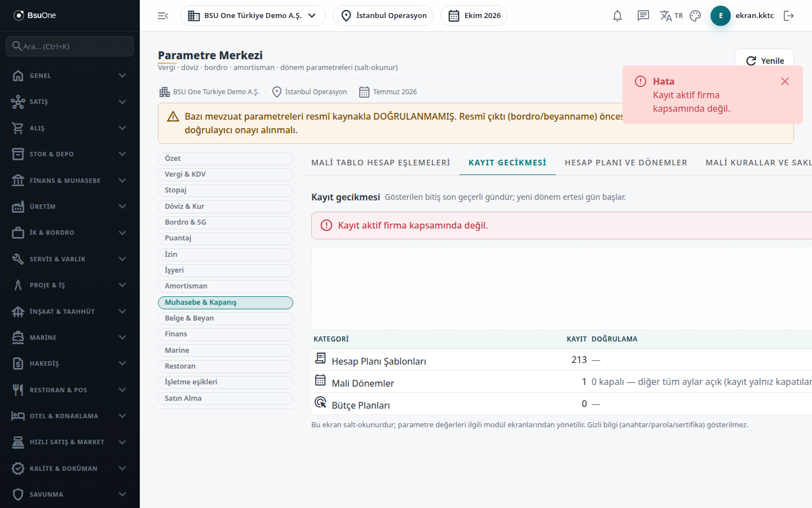Expand the Kalite & Doküman chevron
This screenshot has width=812, height=508.
pyautogui.click(x=122, y=468)
